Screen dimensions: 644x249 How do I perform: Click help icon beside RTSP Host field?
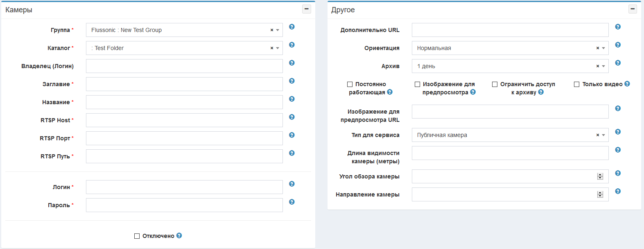pyautogui.click(x=291, y=117)
